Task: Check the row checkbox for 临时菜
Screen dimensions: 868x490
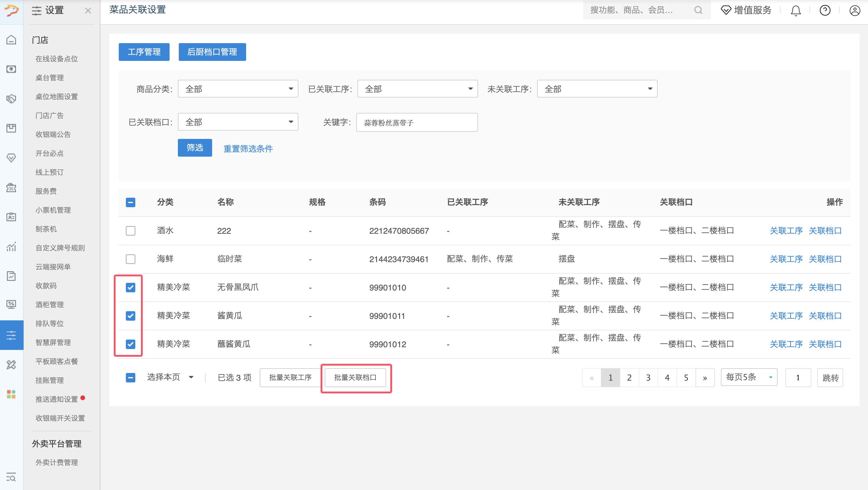Action: pyautogui.click(x=130, y=259)
